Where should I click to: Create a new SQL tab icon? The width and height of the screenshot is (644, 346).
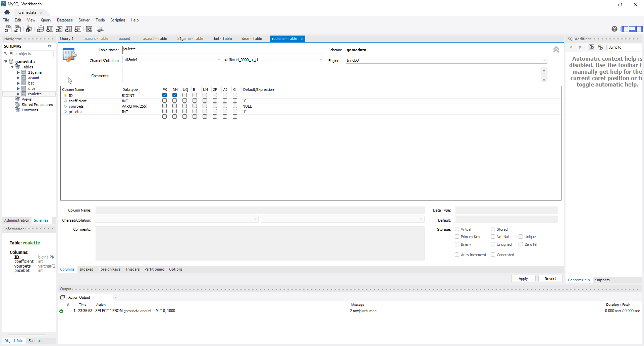coord(8,29)
